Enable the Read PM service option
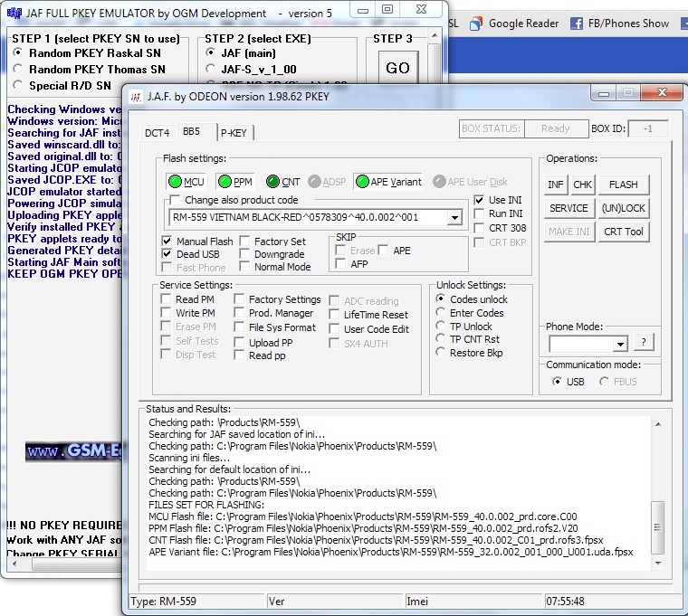The height and width of the screenshot is (616, 688). pyautogui.click(x=166, y=299)
